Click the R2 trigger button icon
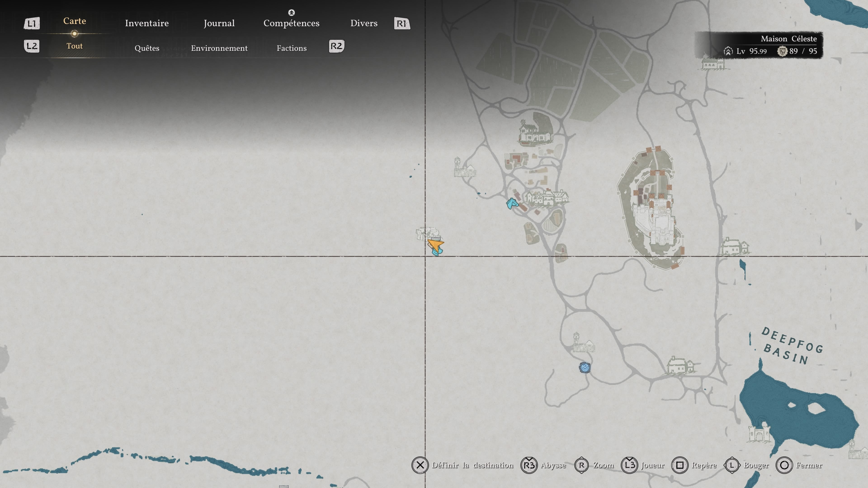The image size is (868, 488). [x=337, y=46]
